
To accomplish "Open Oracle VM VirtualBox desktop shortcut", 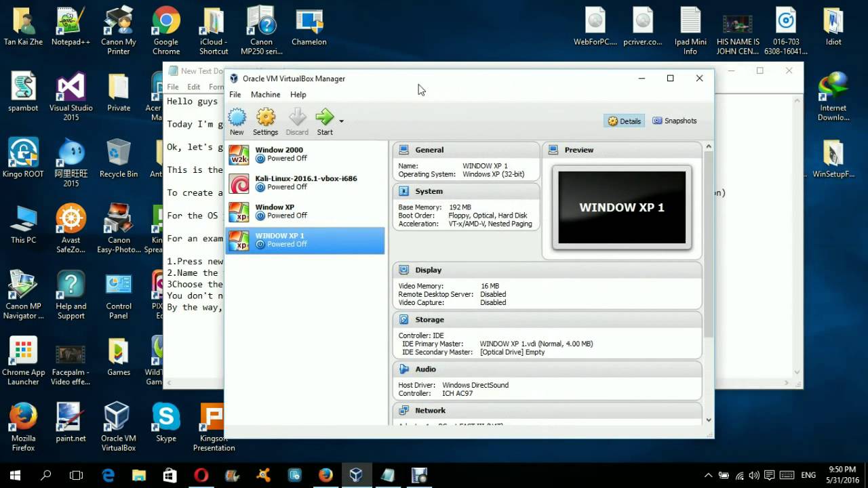I will pyautogui.click(x=119, y=427).
